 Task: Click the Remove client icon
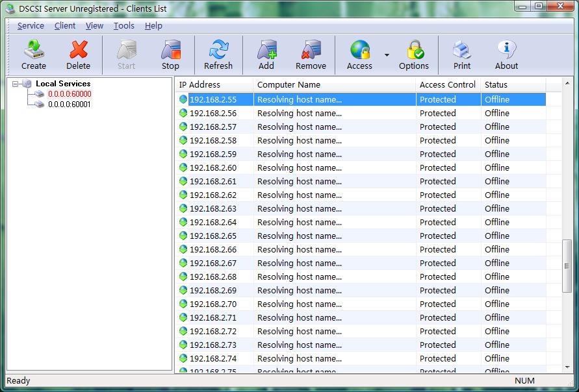tap(311, 49)
